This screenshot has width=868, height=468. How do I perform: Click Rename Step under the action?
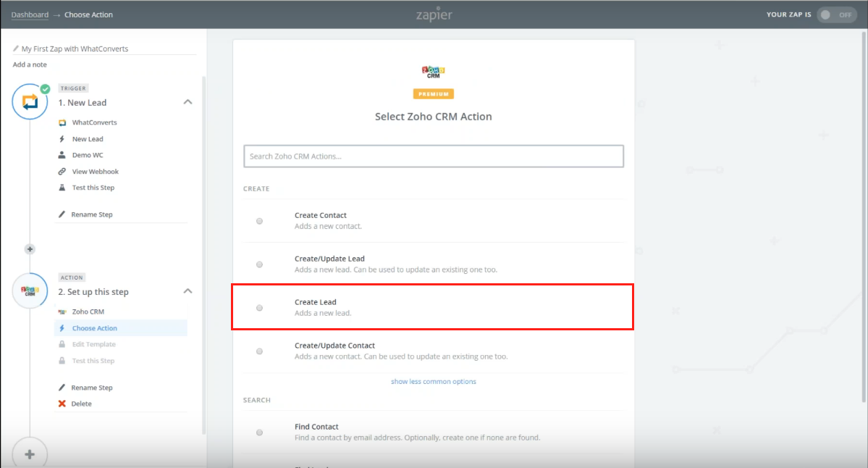92,388
